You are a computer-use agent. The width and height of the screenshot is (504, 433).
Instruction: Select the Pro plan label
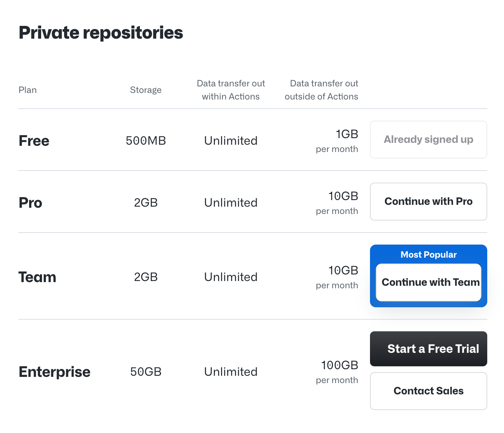click(x=30, y=203)
